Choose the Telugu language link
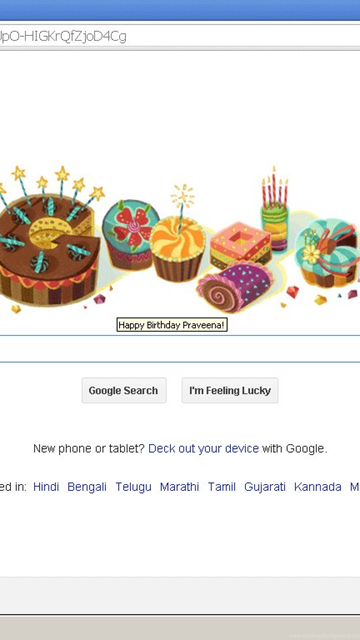360x640 pixels. click(133, 487)
